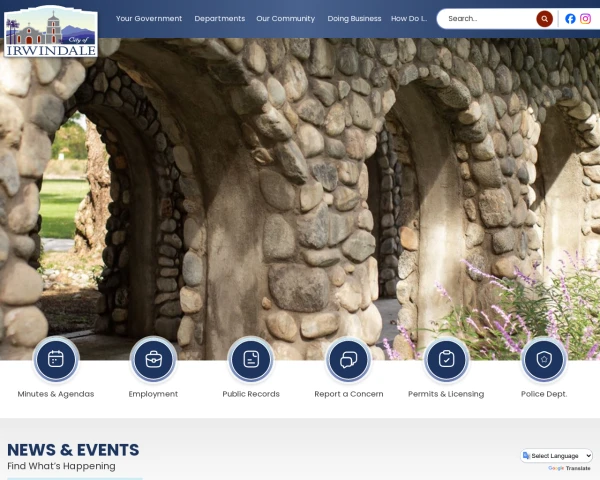600x480 pixels.
Task: Open the Police Dept. text link
Action: point(544,394)
